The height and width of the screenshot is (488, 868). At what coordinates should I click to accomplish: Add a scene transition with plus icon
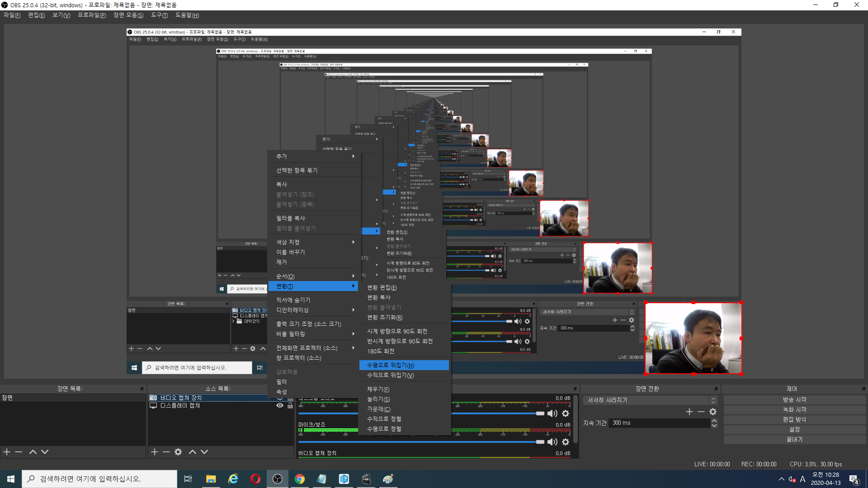click(689, 412)
